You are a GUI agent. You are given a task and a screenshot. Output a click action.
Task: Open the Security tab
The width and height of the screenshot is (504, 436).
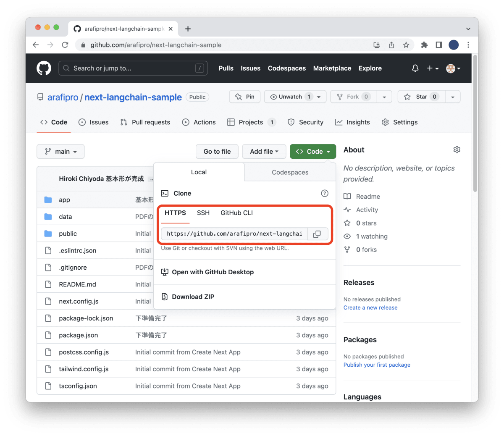[305, 122]
